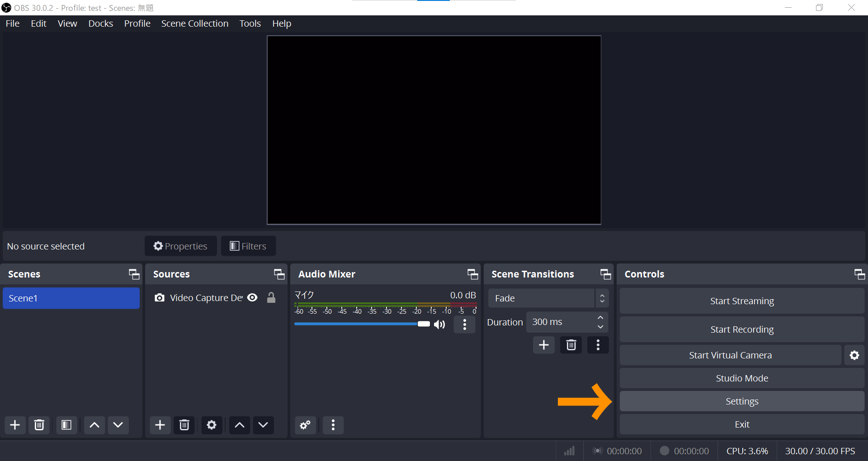Undock the Audio Mixer panel

(x=473, y=274)
